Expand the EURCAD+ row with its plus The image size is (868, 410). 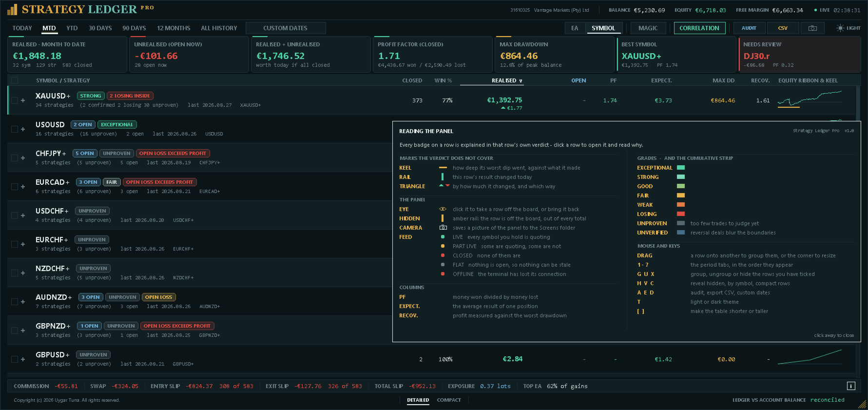(23, 187)
